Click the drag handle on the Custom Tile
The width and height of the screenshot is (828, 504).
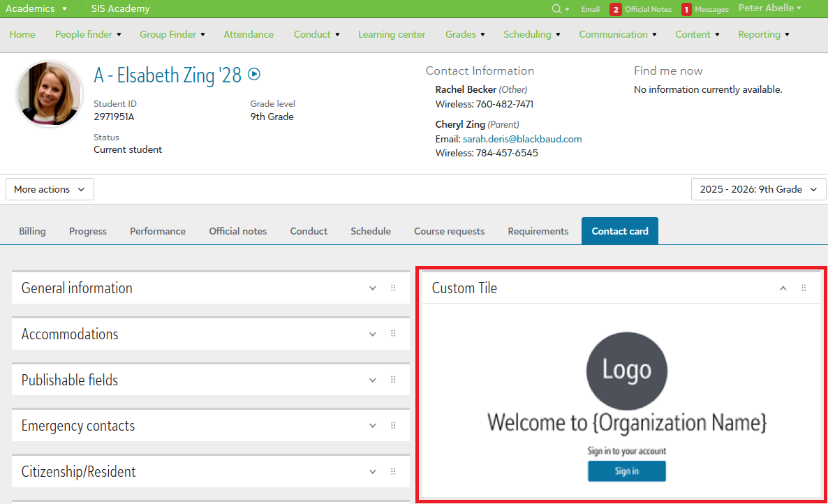click(804, 288)
